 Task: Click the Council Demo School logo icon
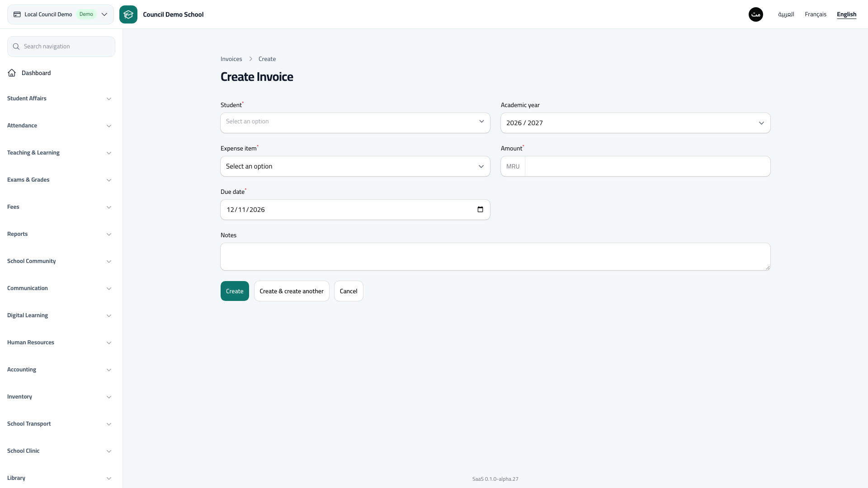tap(128, 14)
